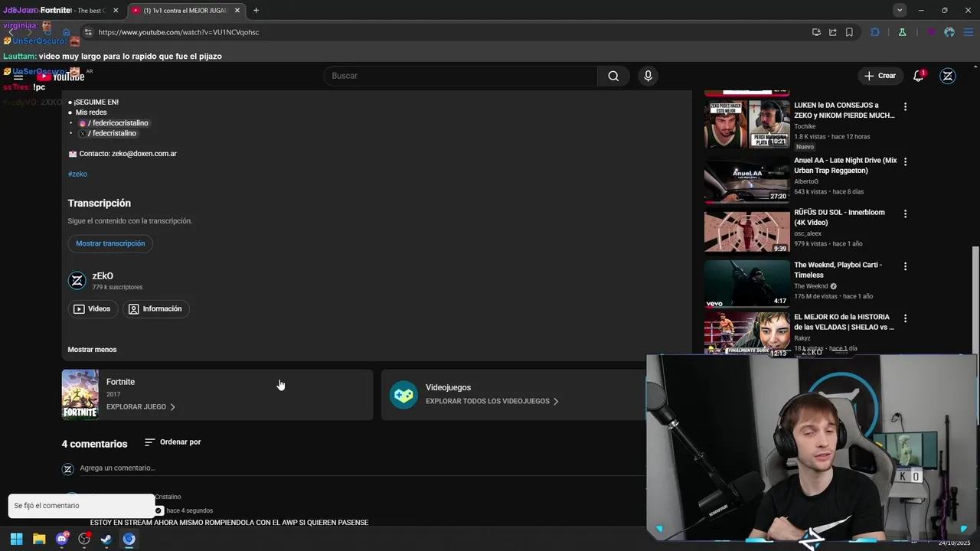Bookmark this page icon
The image size is (980, 551).
click(x=849, y=32)
